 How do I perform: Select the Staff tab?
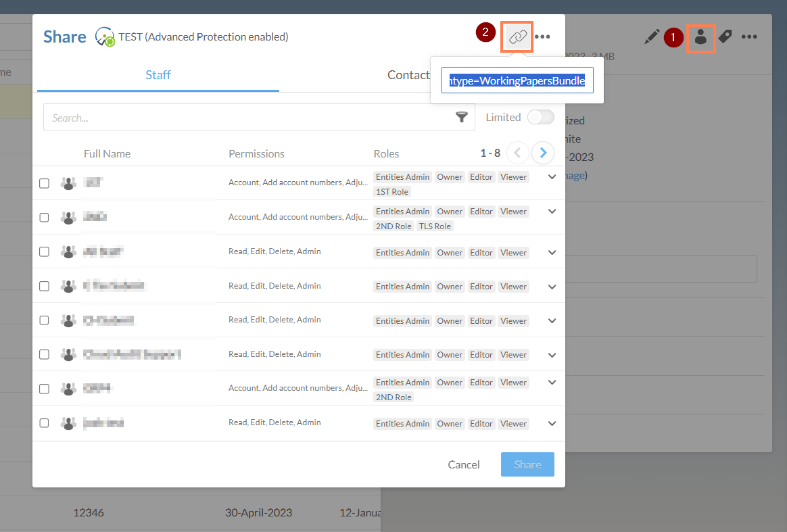(158, 75)
